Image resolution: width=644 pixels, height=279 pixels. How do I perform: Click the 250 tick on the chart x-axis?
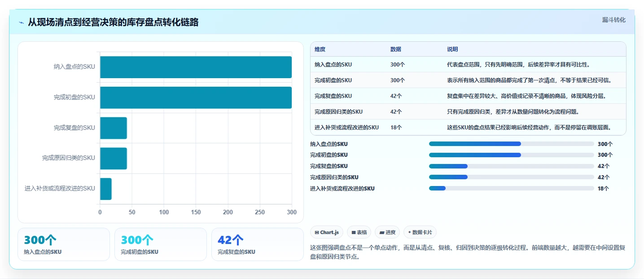point(260,212)
